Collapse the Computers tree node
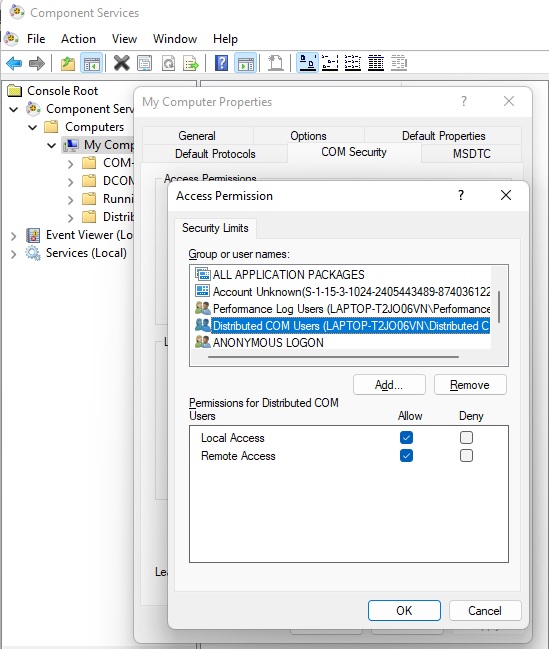 tap(33, 127)
